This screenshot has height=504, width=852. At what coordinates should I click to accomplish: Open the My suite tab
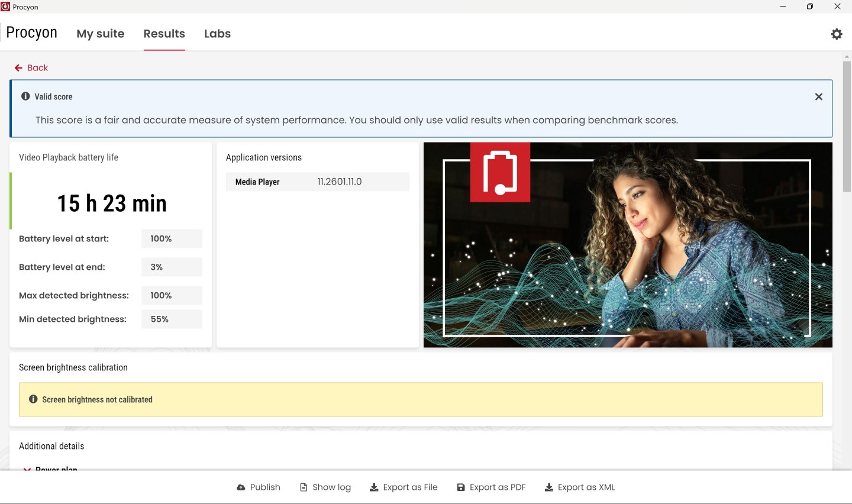[x=101, y=34]
